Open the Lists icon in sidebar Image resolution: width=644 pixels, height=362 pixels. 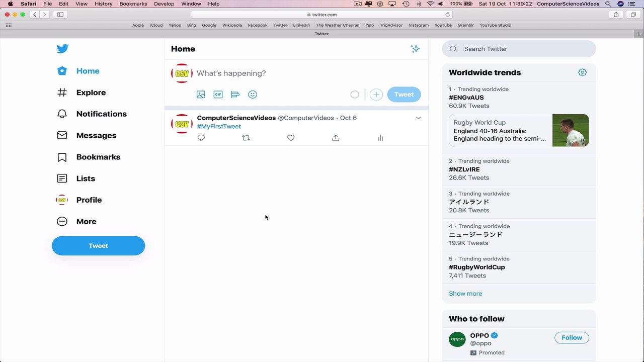point(62,178)
